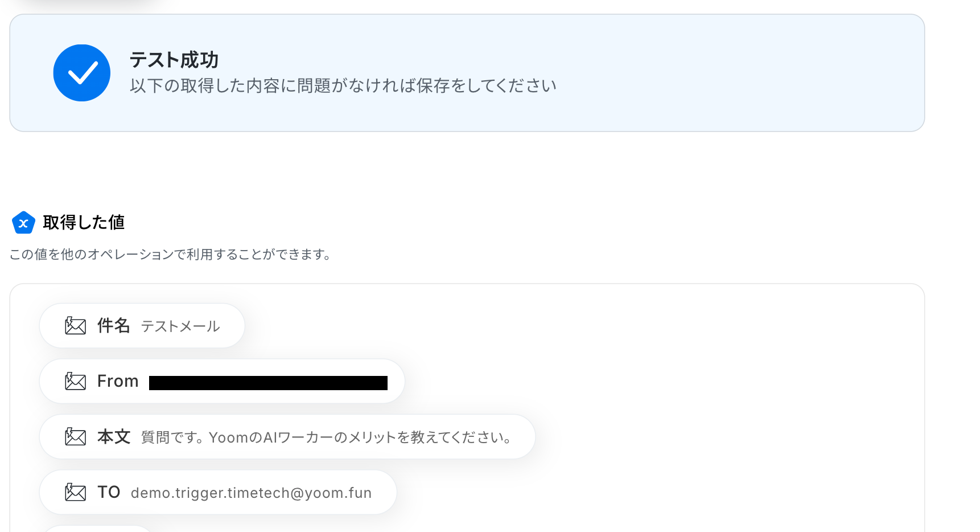Click the demo.trigger.timetech@yoom.fun address

pos(251,493)
